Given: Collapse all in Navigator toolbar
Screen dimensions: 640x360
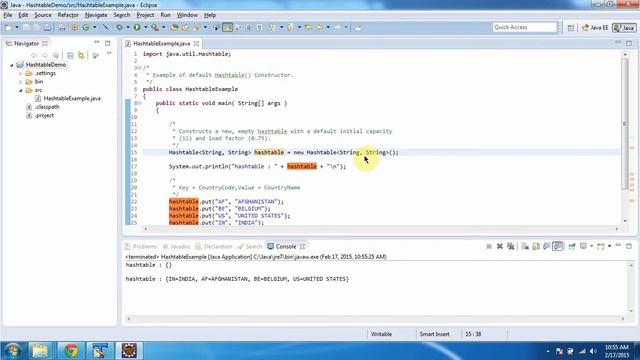Looking at the screenshot, I should (70, 55).
